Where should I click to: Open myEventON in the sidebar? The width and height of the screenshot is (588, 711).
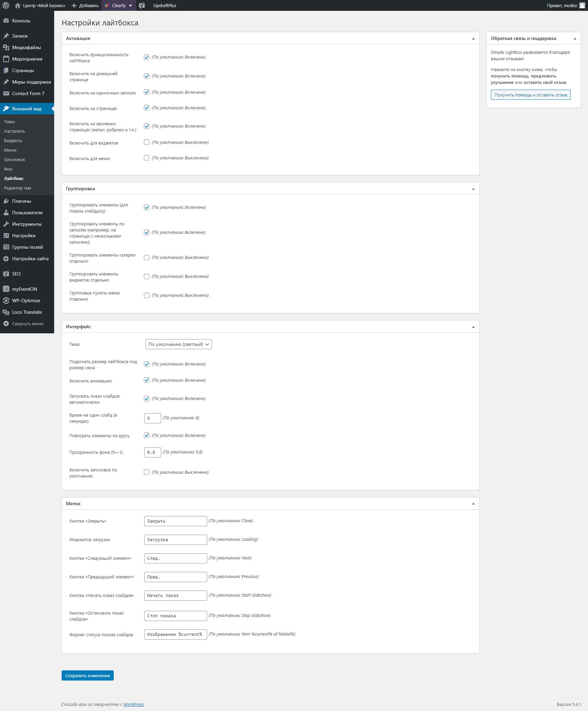pos(24,289)
